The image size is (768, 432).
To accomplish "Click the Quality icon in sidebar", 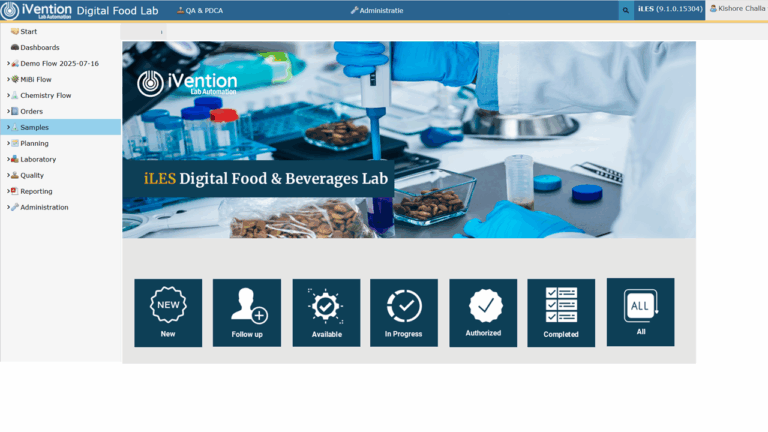I will (15, 175).
